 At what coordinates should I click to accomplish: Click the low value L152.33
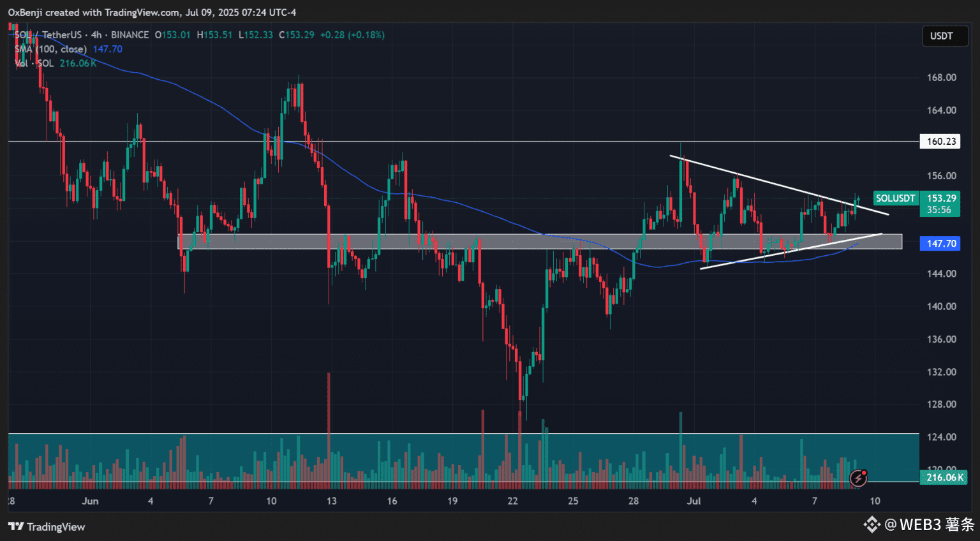point(256,35)
